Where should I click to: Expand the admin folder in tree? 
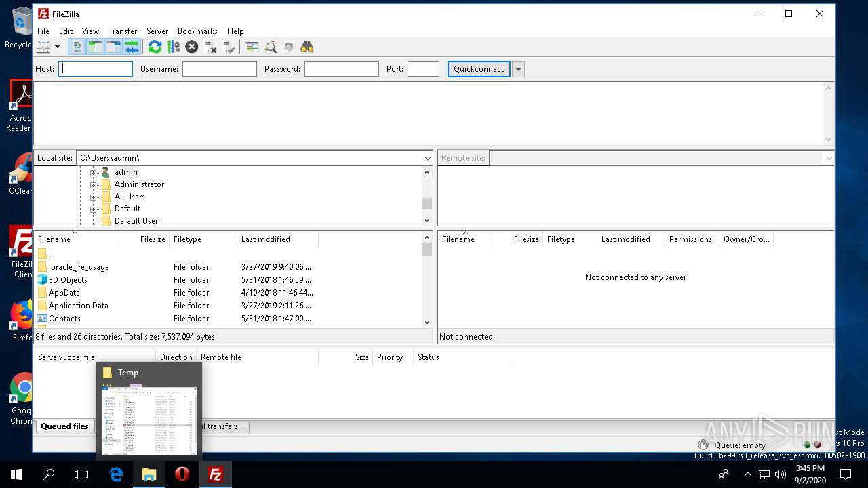(x=93, y=172)
